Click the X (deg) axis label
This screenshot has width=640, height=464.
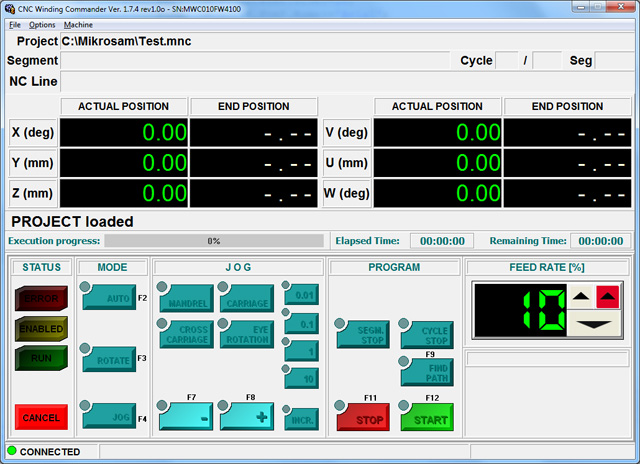point(33,133)
